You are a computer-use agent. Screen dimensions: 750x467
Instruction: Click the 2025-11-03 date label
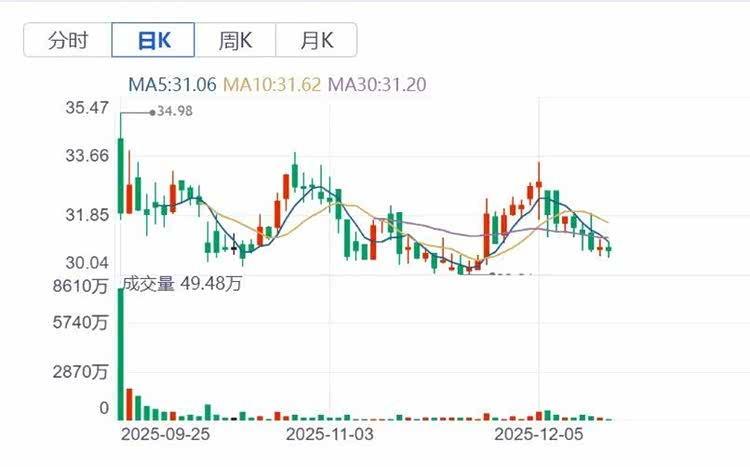tap(330, 434)
